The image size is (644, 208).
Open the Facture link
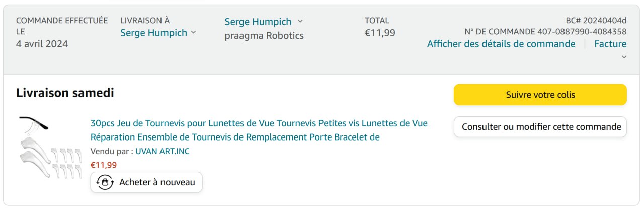(610, 44)
